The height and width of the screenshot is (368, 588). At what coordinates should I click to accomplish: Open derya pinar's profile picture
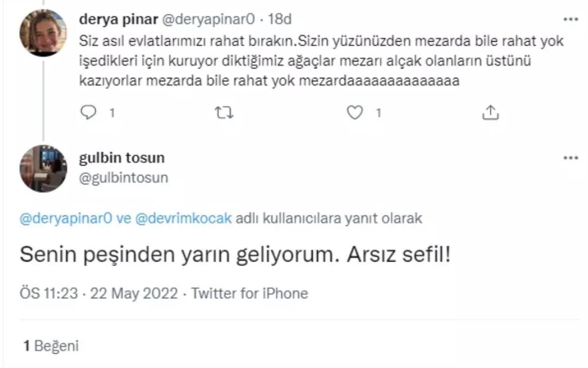(43, 33)
